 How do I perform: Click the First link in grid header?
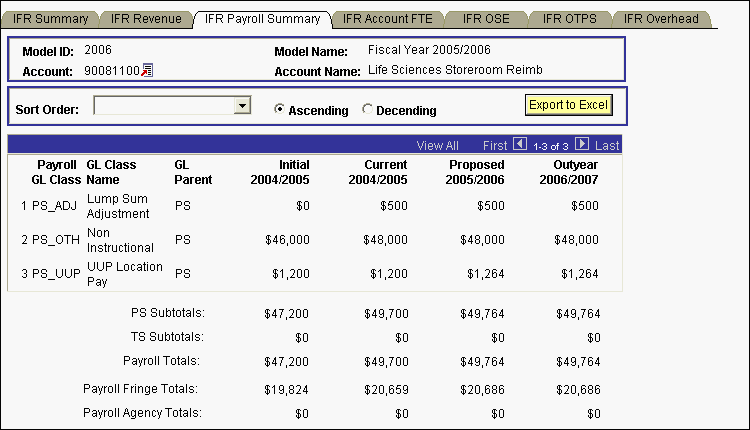495,145
